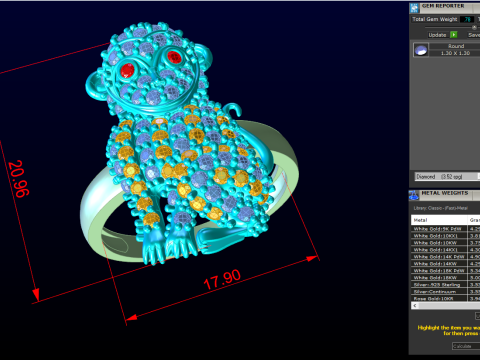
Task: Click the Update button in Gem Reporter
Action: [x=437, y=35]
